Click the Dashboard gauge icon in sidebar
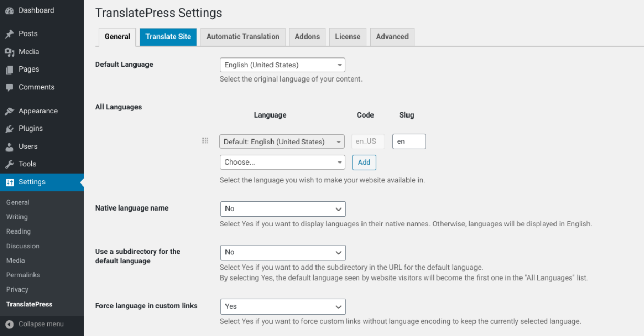Image resolution: width=644 pixels, height=336 pixels. (9, 10)
